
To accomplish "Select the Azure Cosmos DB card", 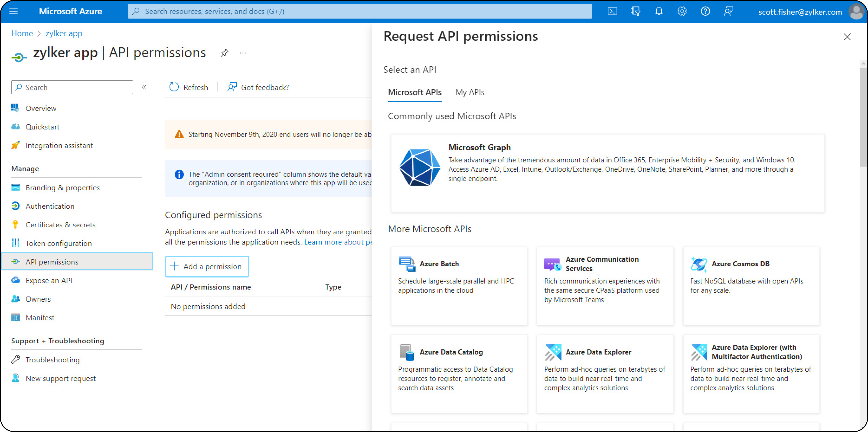I will [x=751, y=286].
